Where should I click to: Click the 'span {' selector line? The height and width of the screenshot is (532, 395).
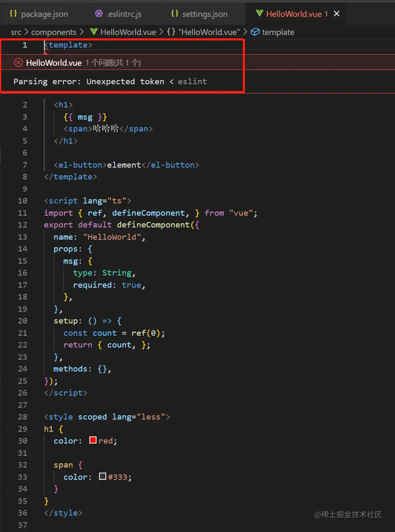[x=68, y=465]
